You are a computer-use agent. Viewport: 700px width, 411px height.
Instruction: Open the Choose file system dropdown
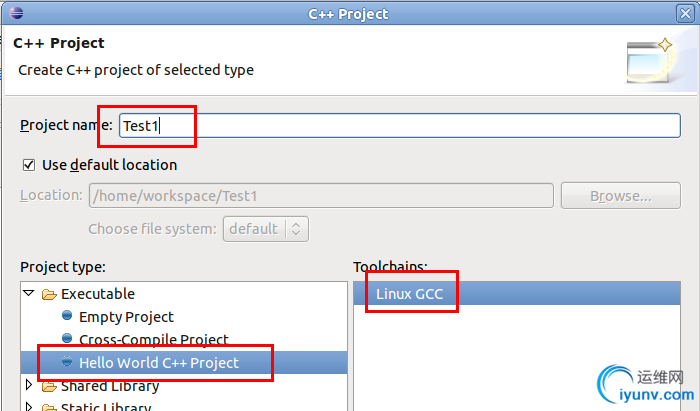pyautogui.click(x=266, y=229)
